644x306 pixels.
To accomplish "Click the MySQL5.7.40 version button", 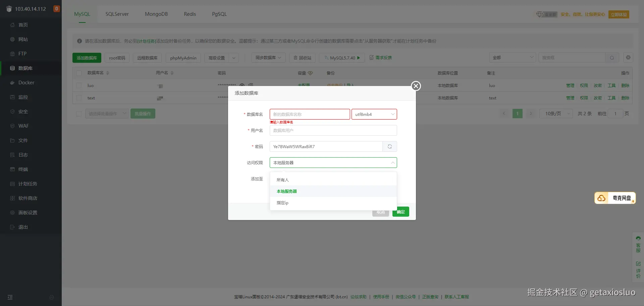I will 342,58.
